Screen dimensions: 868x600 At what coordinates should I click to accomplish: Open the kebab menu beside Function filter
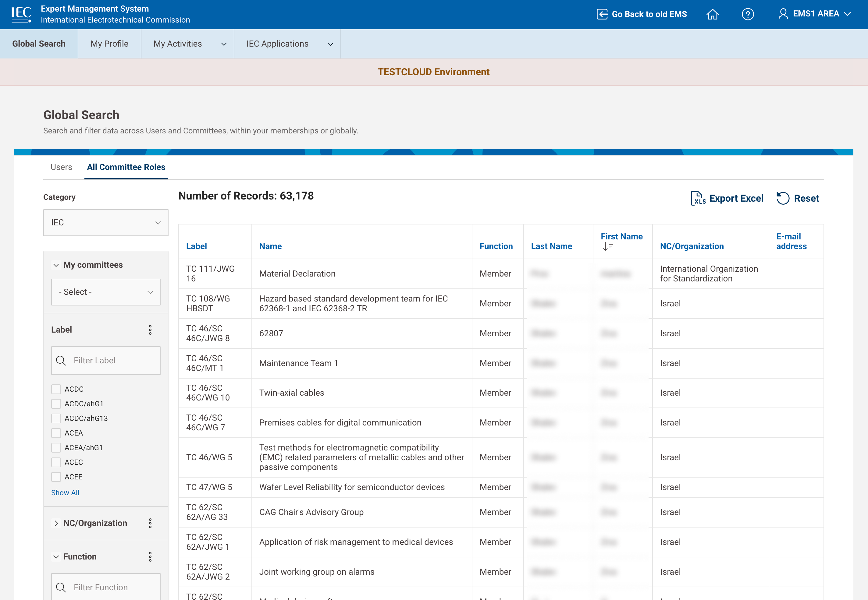point(151,557)
